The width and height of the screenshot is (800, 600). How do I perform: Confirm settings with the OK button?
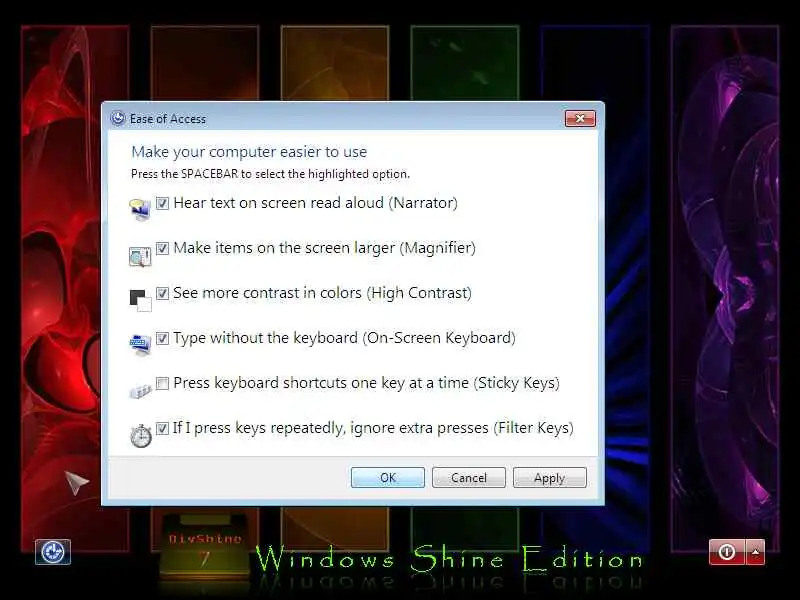point(388,478)
